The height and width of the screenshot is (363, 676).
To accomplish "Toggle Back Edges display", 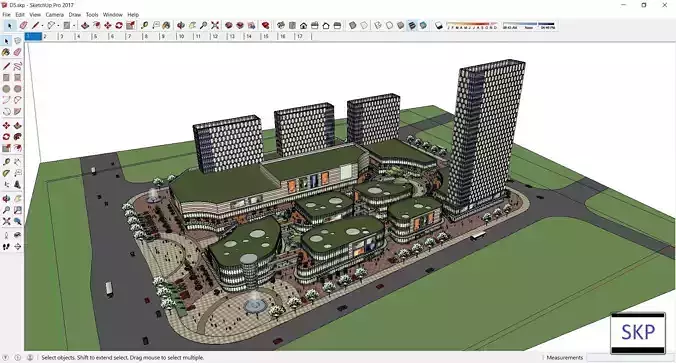I will point(364,26).
